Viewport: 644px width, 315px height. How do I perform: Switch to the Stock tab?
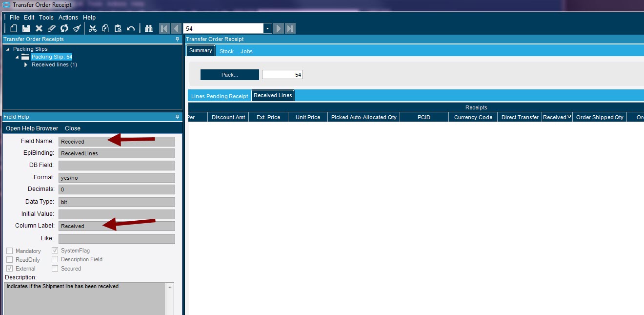(x=226, y=51)
